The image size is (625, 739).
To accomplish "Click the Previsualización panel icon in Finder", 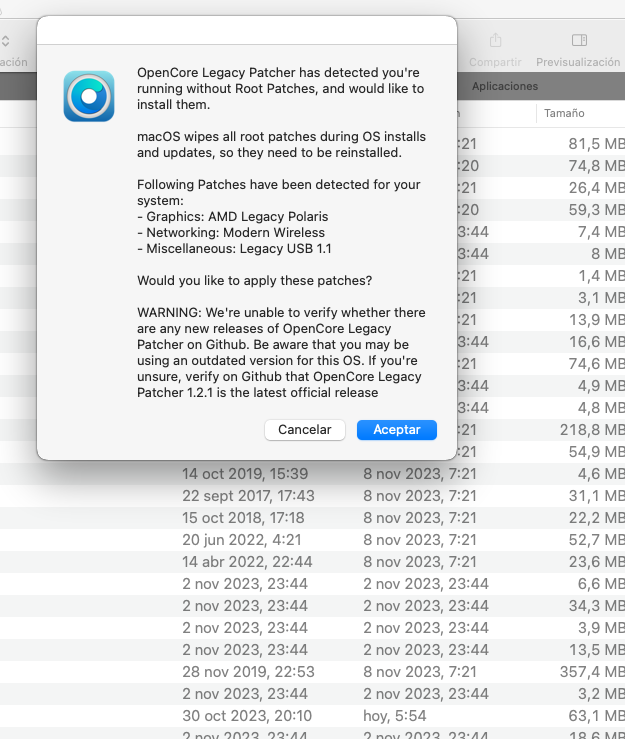I will click(x=579, y=41).
